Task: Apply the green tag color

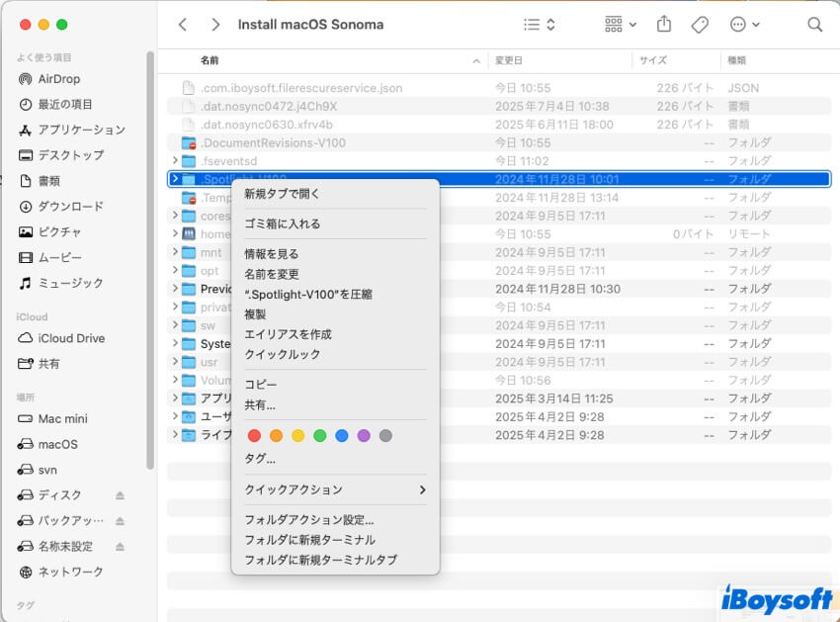Action: (320, 436)
